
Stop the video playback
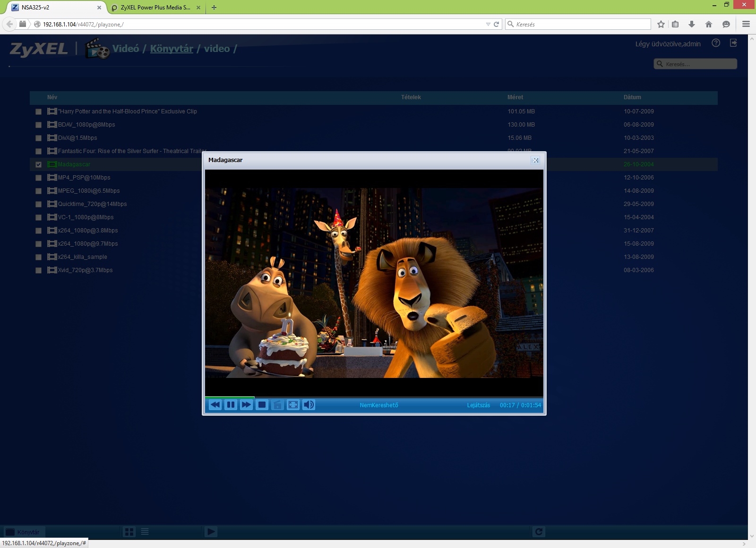(262, 405)
